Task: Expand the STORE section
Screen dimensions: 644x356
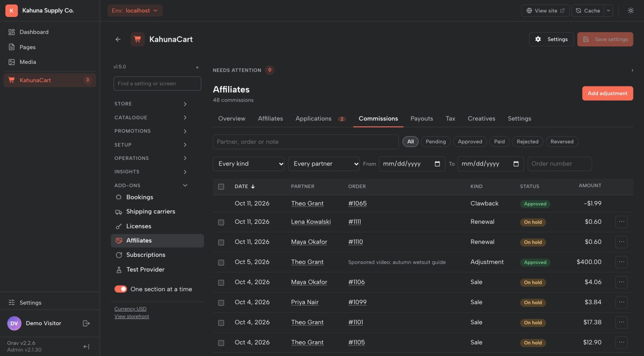Action: point(151,104)
